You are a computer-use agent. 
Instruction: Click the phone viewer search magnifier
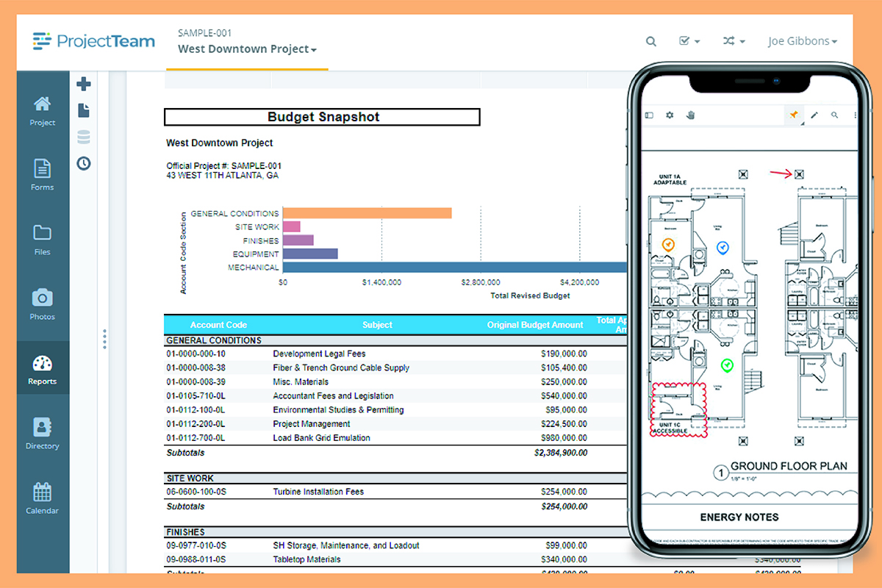pos(835,115)
